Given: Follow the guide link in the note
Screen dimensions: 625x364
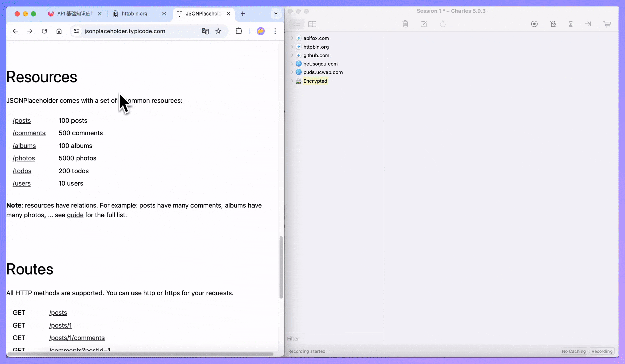Looking at the screenshot, I should pyautogui.click(x=75, y=215).
